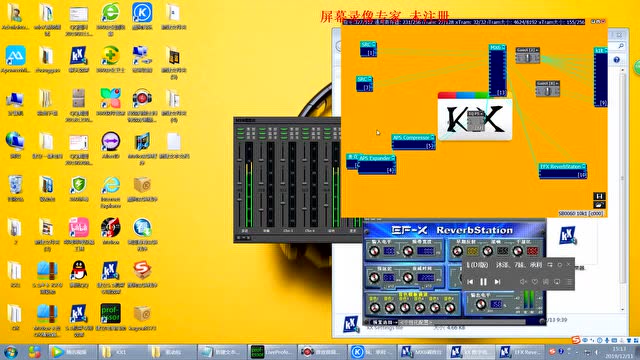
Task: Click ReverbStation output level knob (输出电平)
Action: pyautogui.click(x=481, y=304)
